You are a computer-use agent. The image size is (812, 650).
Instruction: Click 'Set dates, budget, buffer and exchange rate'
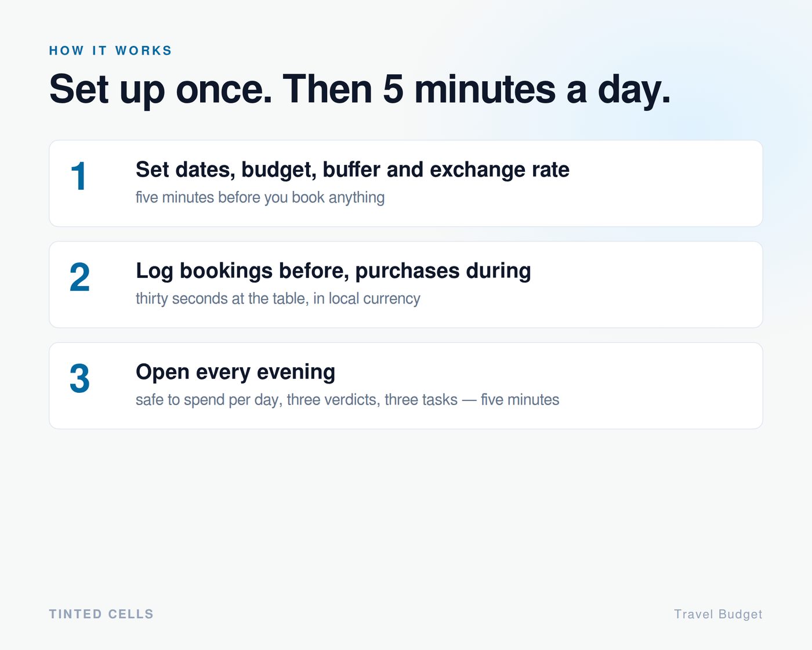(x=353, y=170)
